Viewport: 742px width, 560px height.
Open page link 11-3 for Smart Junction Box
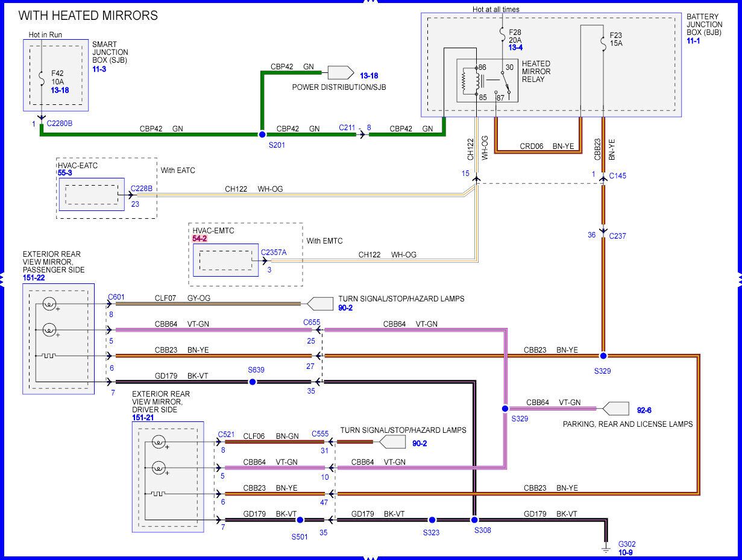tap(100, 70)
